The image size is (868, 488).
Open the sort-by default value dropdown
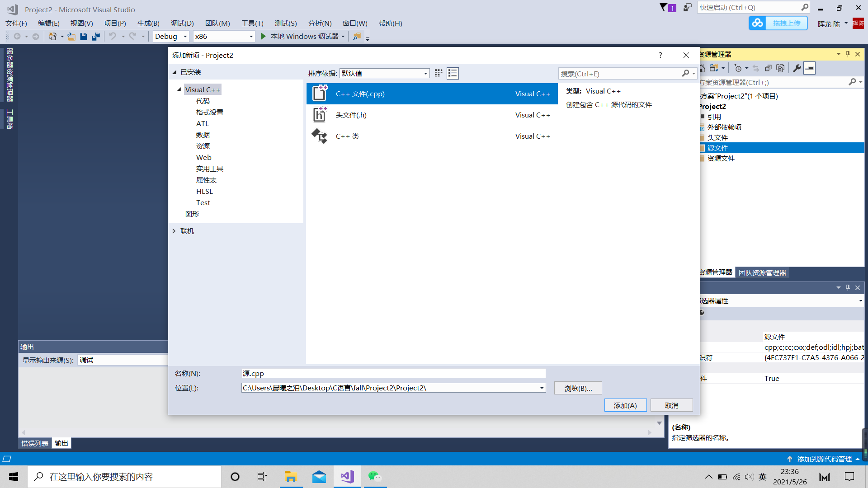pos(384,73)
